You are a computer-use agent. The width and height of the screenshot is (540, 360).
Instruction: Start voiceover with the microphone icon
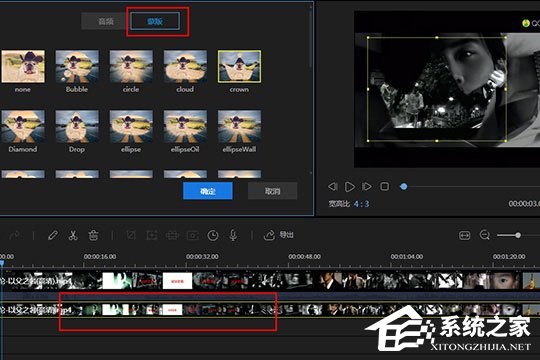tap(233, 235)
